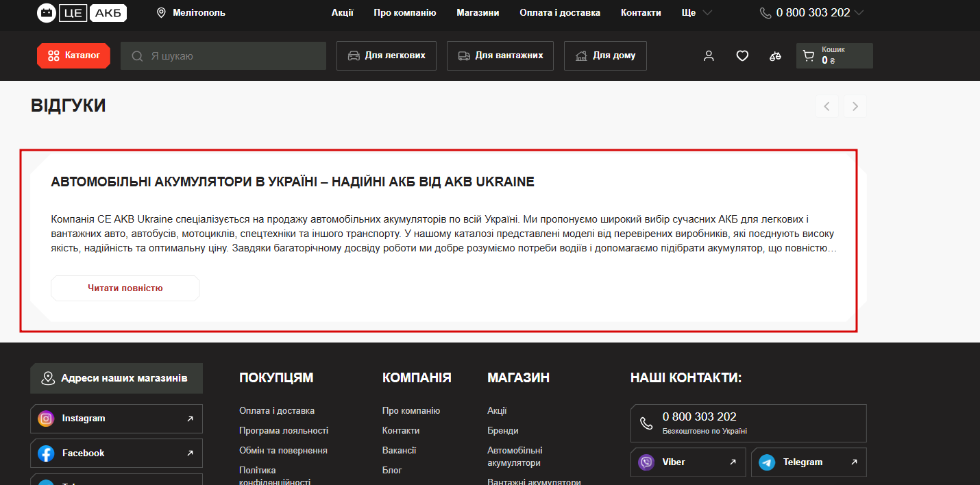Click heading Автомобільні акумулятори в Україні
Screen dimensions: 980x485
click(x=293, y=182)
